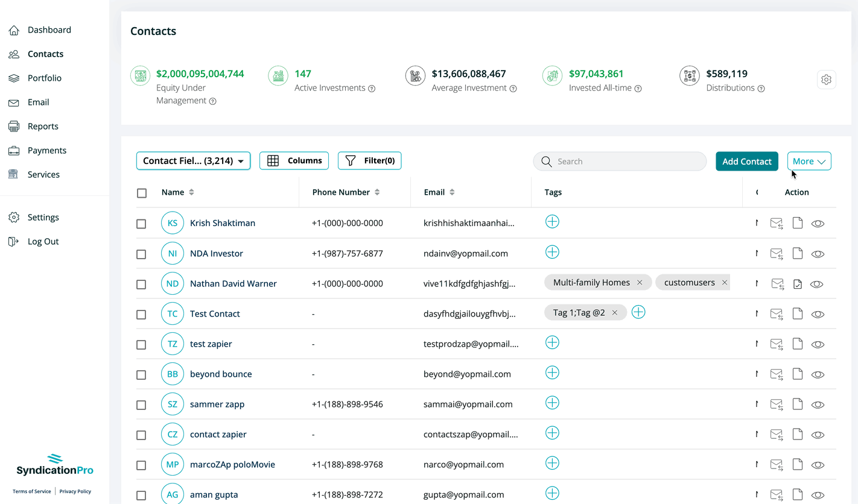Click the Distributions icon

690,76
